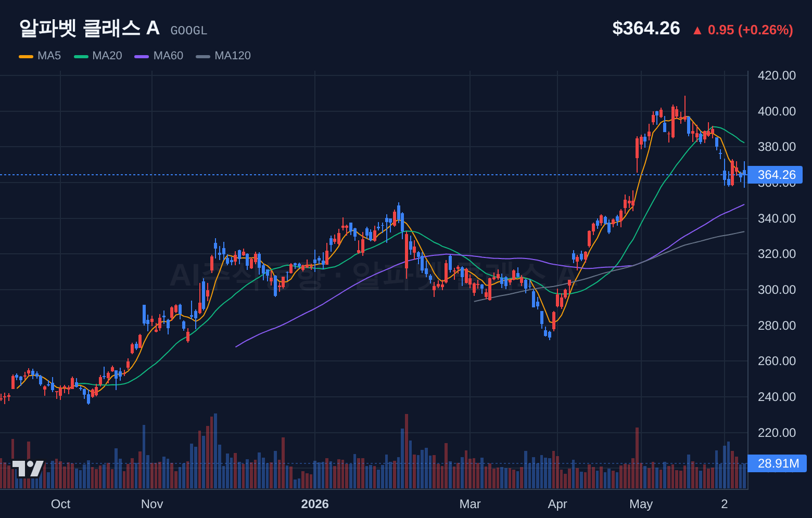Click the current price label 364.26
This screenshot has height=518, width=812.
pos(776,175)
